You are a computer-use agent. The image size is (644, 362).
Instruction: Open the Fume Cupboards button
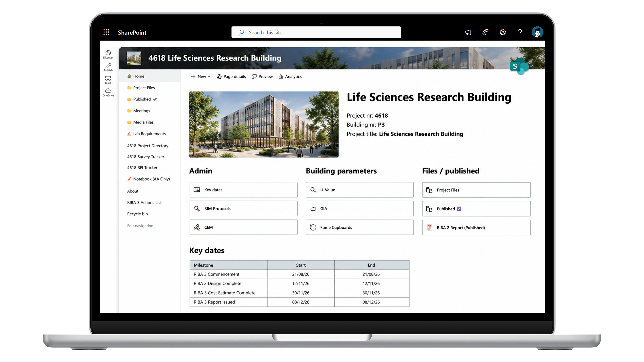[360, 227]
